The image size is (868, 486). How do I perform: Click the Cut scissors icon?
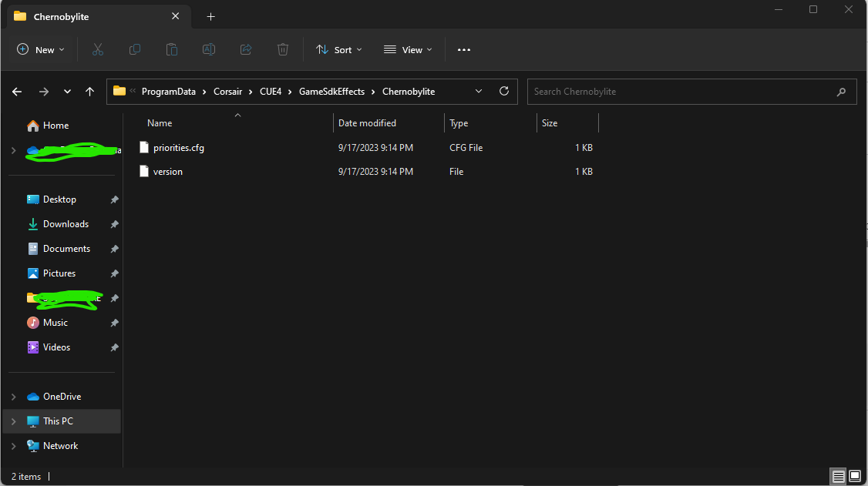pyautogui.click(x=98, y=50)
